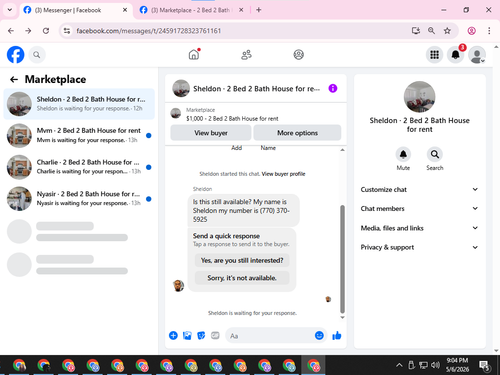The height and width of the screenshot is (375, 500).
Task: Go to the Home feed icon
Action: 194,54
